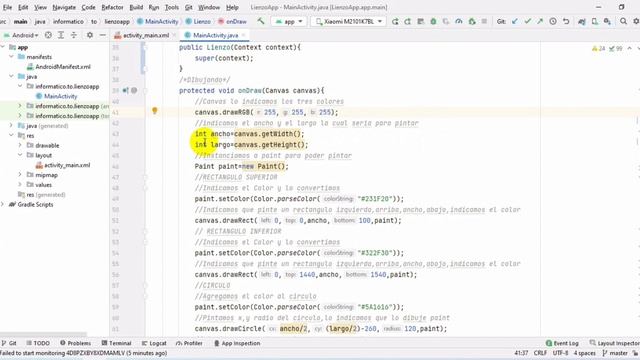The height and width of the screenshot is (360, 640).
Task: Click Expand All icon in project panel
Action: (x=61, y=35)
